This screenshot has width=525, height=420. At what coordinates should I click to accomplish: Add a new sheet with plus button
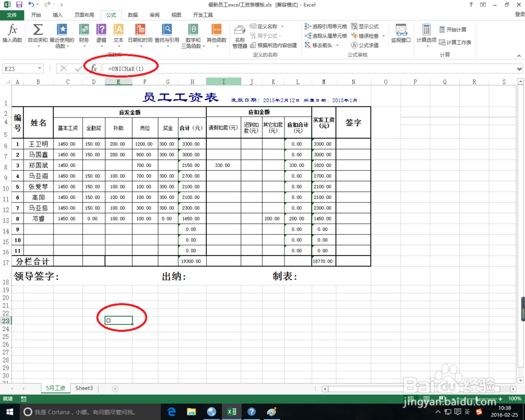click(115, 388)
